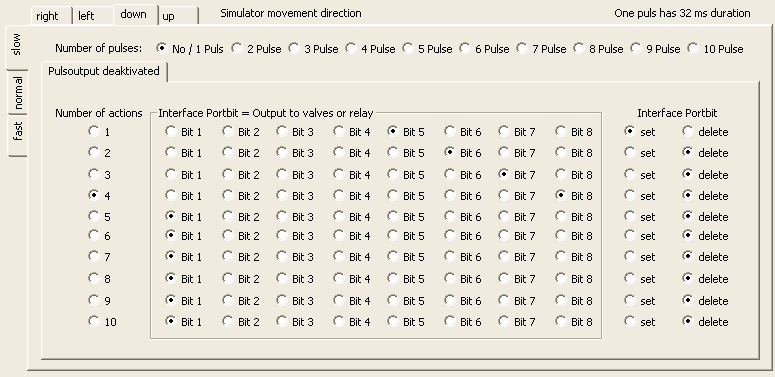The height and width of the screenshot is (377, 775).
Task: Select Bit 1 in the first action row
Action: point(183,131)
